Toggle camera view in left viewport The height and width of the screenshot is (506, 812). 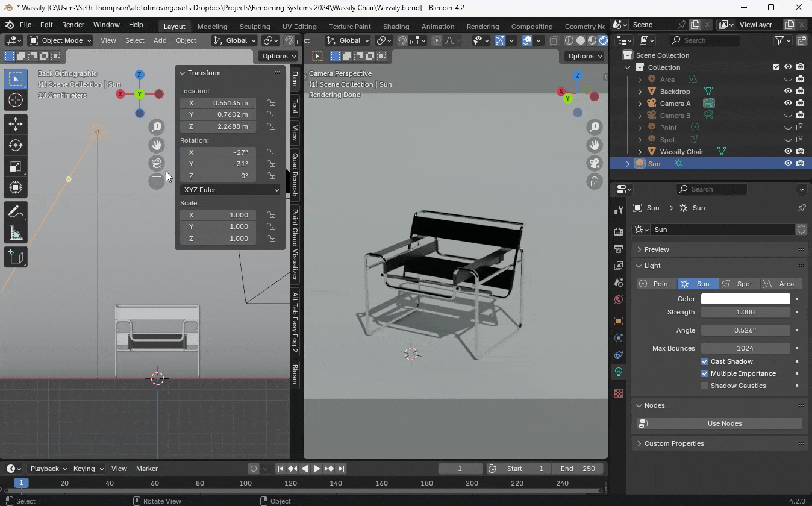157,163
